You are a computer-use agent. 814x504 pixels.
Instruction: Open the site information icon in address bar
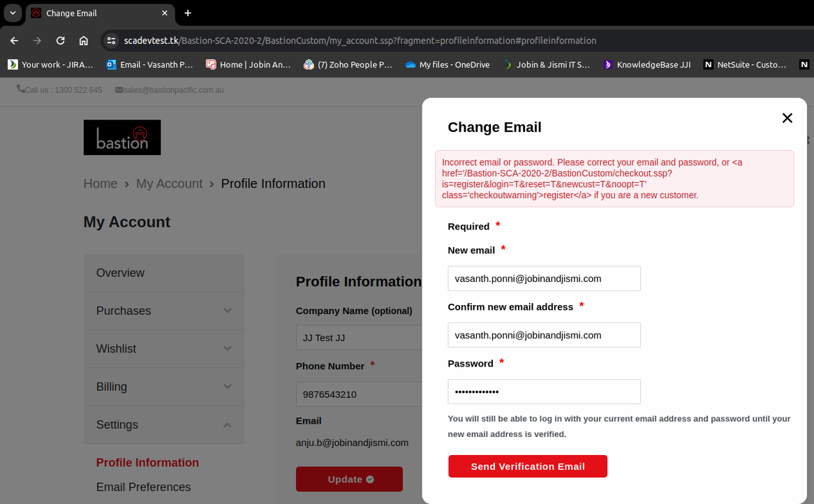click(111, 40)
